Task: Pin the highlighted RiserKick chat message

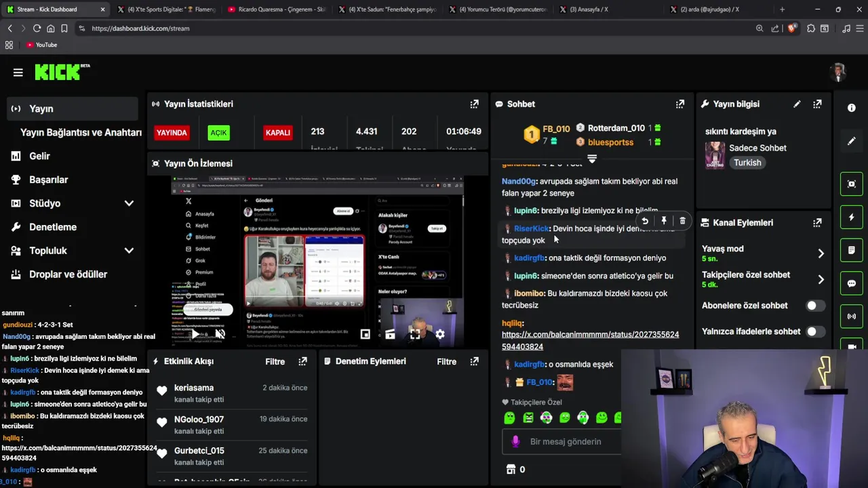Action: tap(664, 221)
